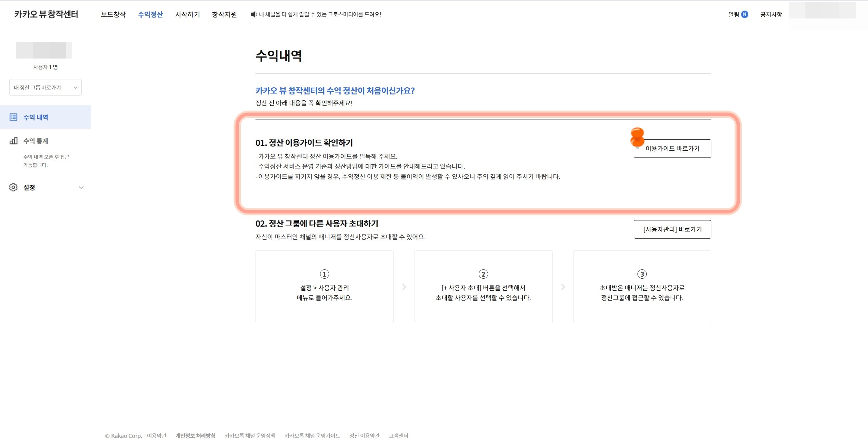Click the [사용자관리] 바로가기 button

coord(672,229)
